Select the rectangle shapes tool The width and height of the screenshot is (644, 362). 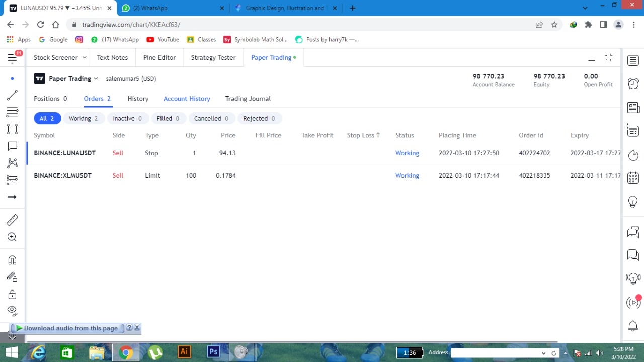click(x=12, y=129)
